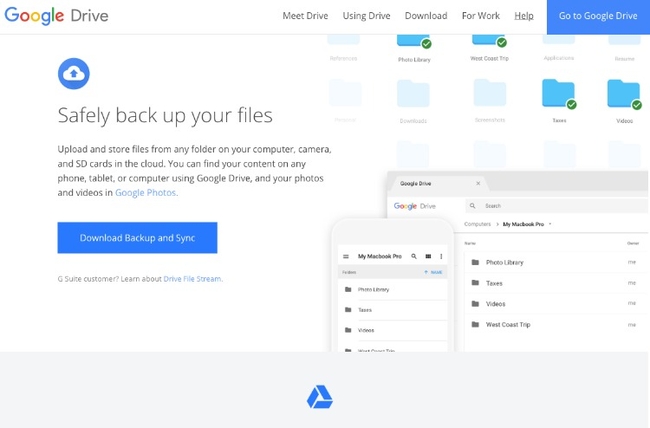Click Go to Google Drive button
Image resolution: width=650 pixels, height=428 pixels.
click(598, 17)
